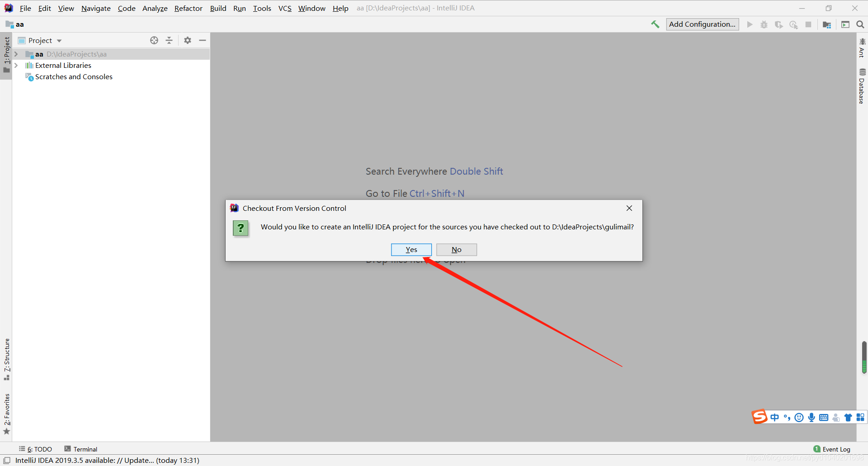The width and height of the screenshot is (868, 466).
Task: Click Add Configuration button
Action: tap(703, 24)
